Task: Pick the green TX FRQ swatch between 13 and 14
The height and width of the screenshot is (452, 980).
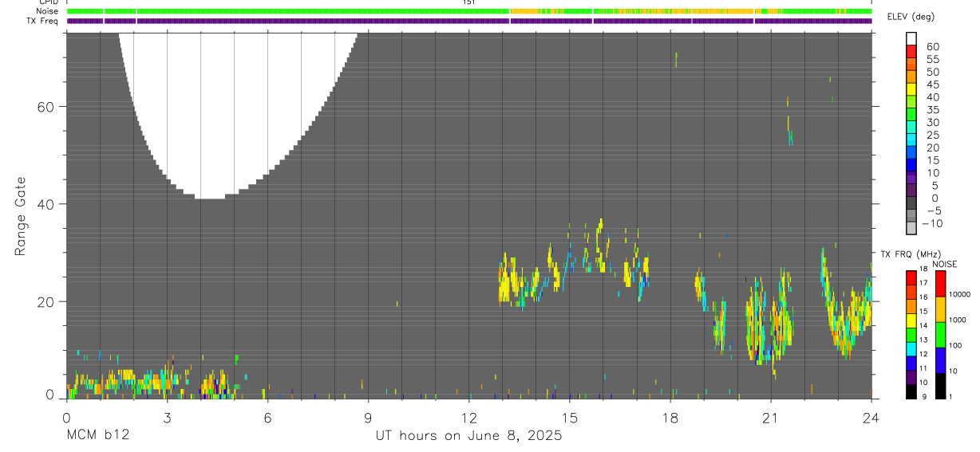Action: (x=911, y=335)
